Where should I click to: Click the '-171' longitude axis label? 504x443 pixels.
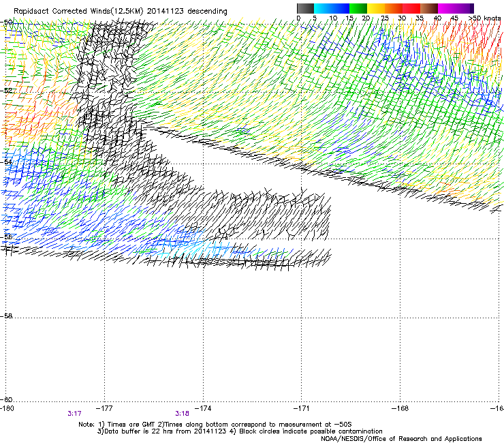(x=301, y=408)
